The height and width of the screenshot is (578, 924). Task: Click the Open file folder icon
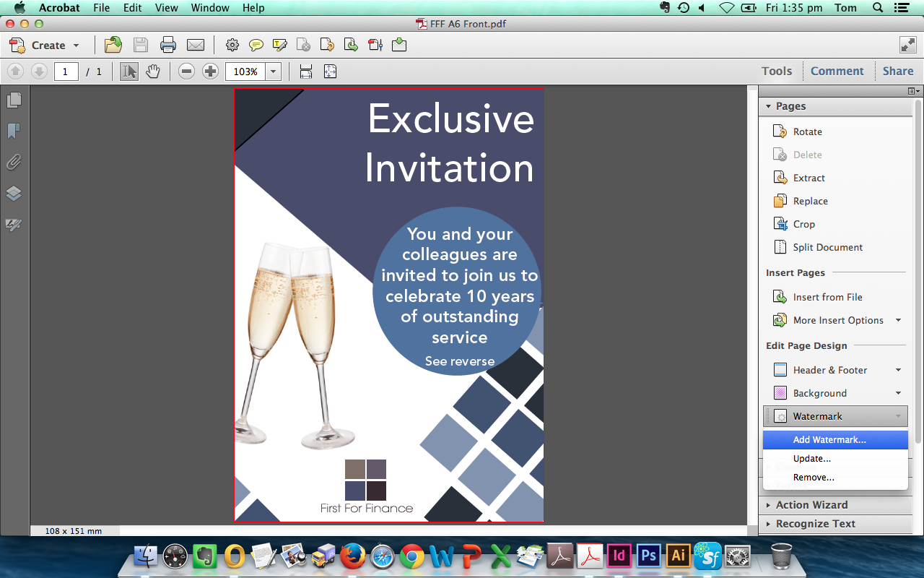coord(113,45)
